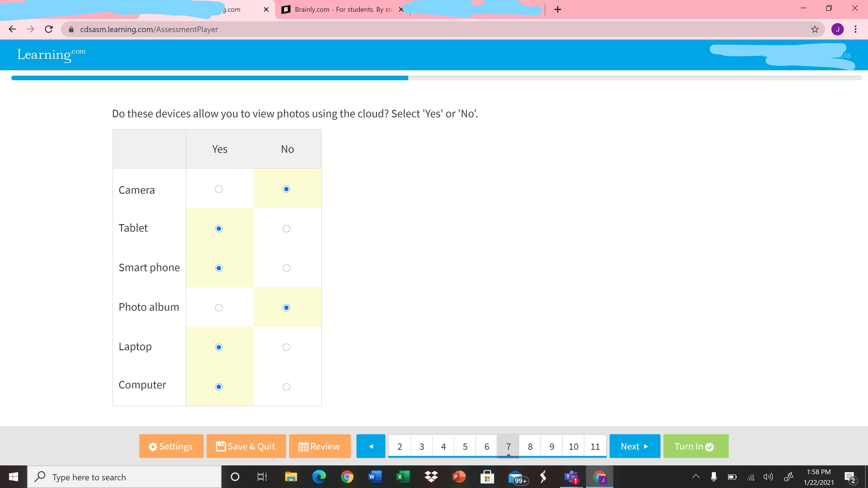The image size is (868, 488).
Task: Click the assessment progress bar
Action: pos(436,78)
